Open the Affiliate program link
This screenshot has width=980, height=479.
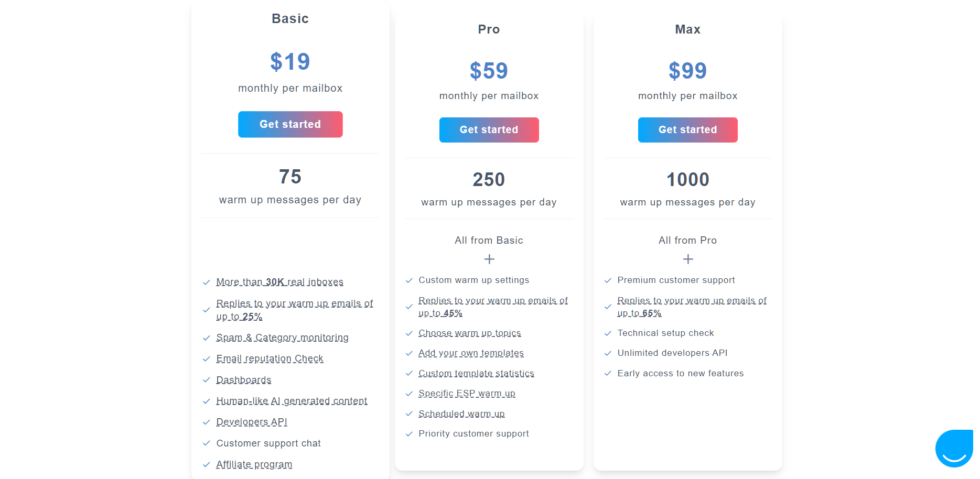coord(254,464)
